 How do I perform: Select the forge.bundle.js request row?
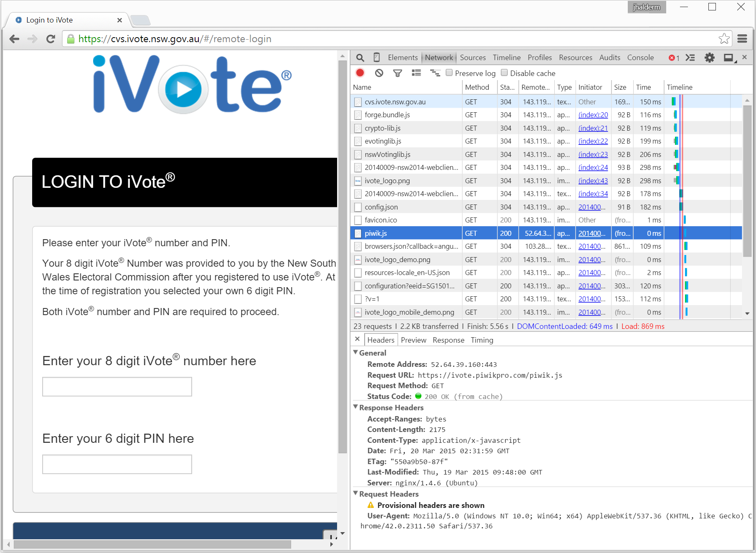[546, 115]
